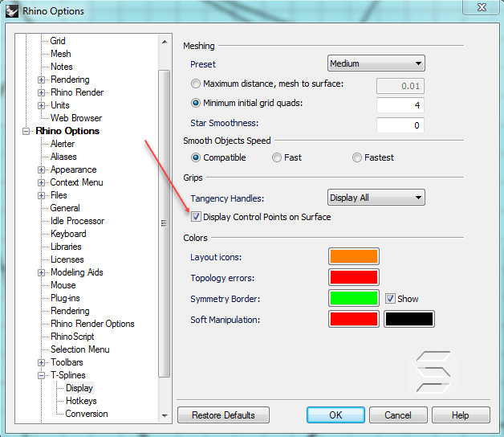This screenshot has width=504, height=437.
Task: Click the Cancel button
Action: click(398, 415)
